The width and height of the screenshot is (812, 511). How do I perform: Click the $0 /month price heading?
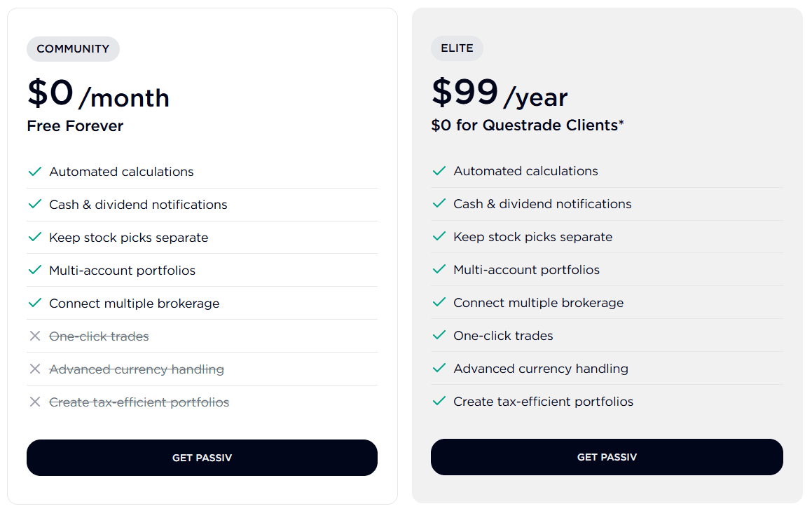(98, 94)
